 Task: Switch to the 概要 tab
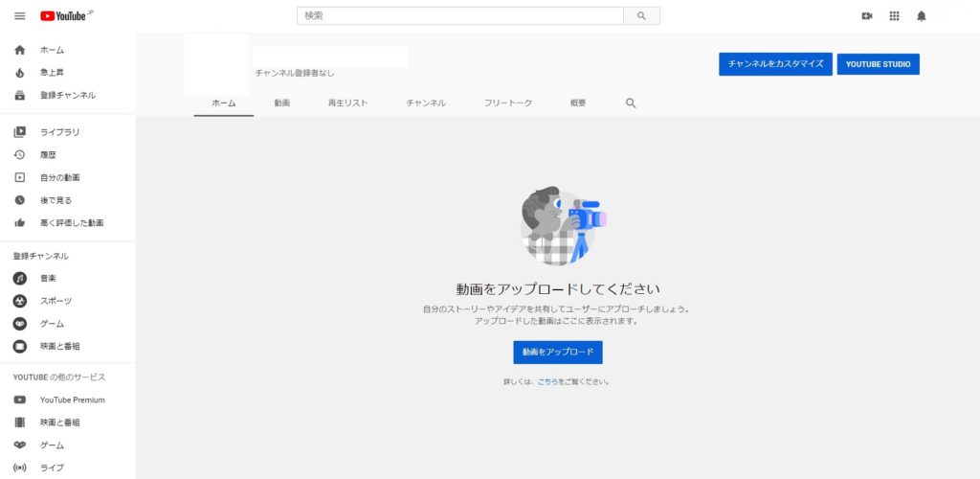point(578,103)
